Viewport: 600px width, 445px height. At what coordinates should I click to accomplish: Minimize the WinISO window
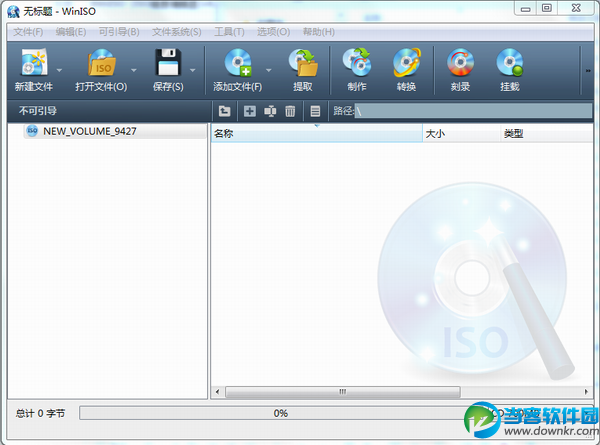526,8
